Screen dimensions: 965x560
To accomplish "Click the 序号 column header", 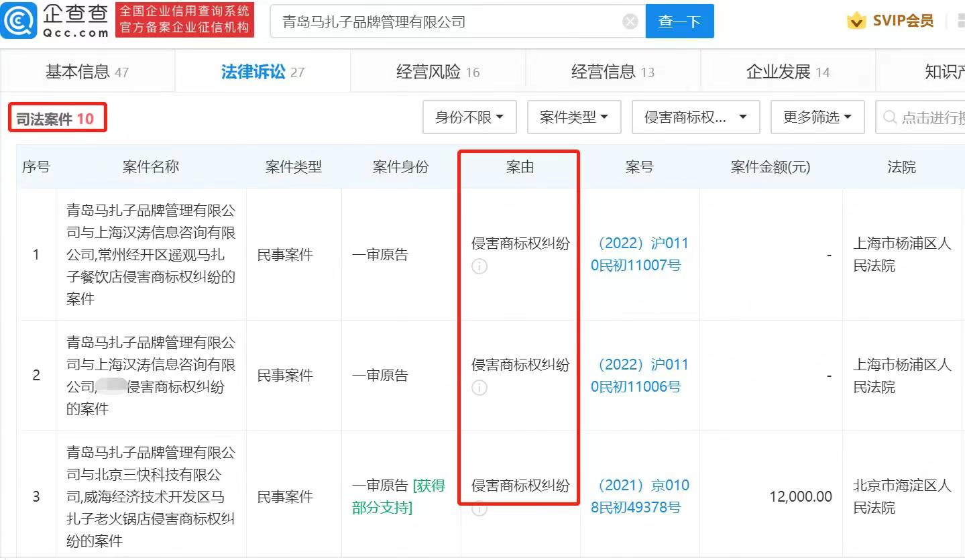I will pos(36,167).
